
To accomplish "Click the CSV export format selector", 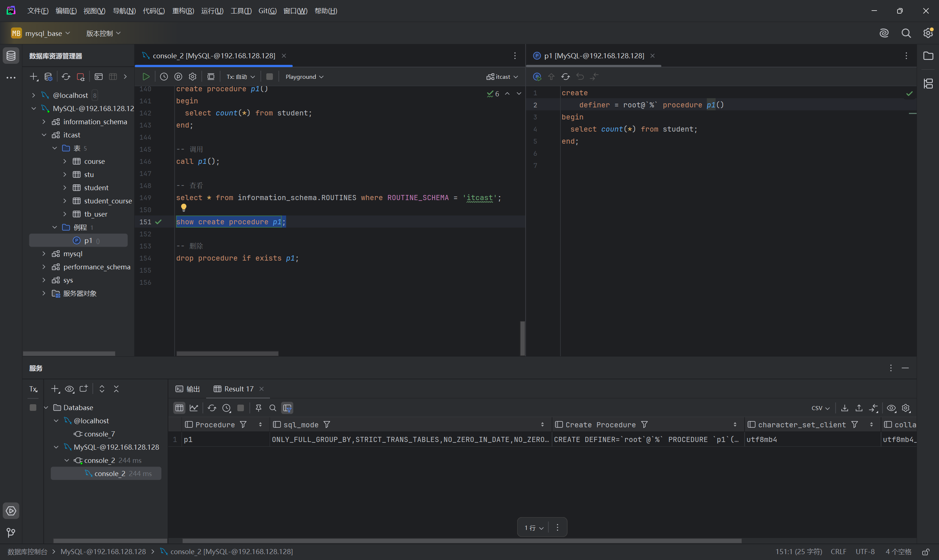I will pyautogui.click(x=820, y=408).
